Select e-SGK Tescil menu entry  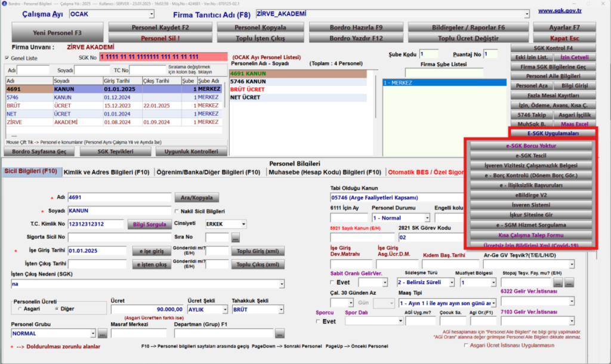pyautogui.click(x=530, y=156)
